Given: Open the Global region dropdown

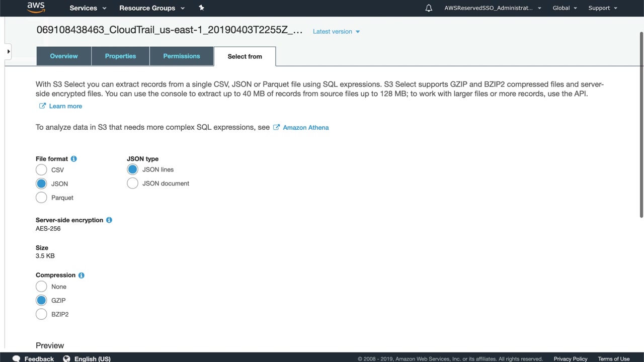Looking at the screenshot, I should [x=565, y=8].
